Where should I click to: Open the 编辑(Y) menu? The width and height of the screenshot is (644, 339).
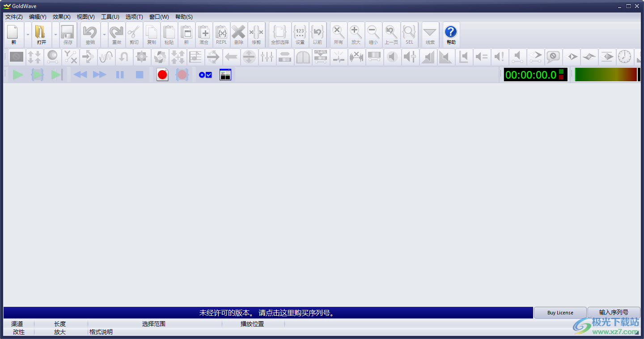38,17
